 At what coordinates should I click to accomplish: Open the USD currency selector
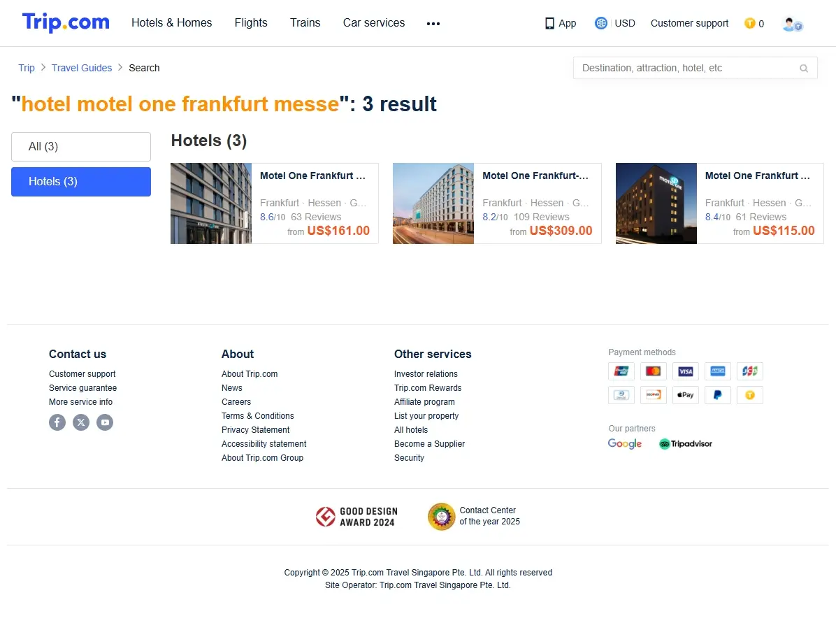625,24
